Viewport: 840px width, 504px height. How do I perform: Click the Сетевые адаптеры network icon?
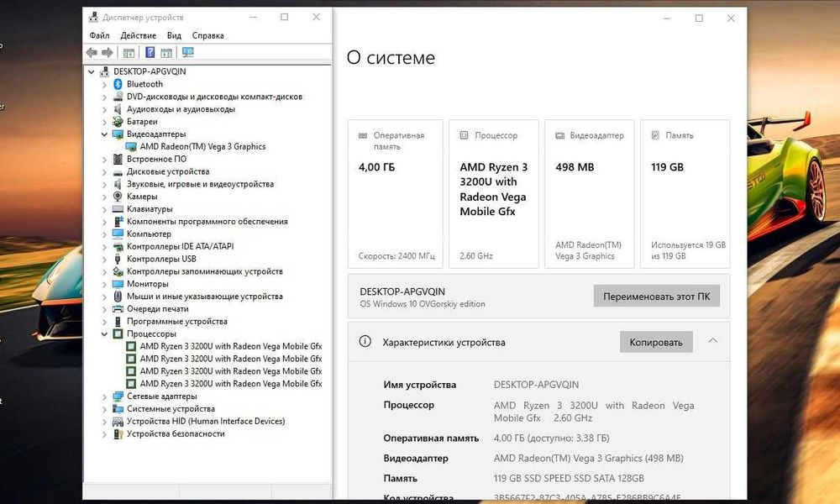point(118,396)
